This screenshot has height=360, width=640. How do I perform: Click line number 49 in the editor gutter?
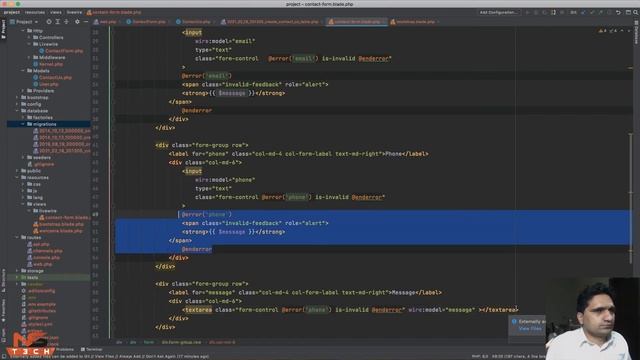tap(96, 214)
